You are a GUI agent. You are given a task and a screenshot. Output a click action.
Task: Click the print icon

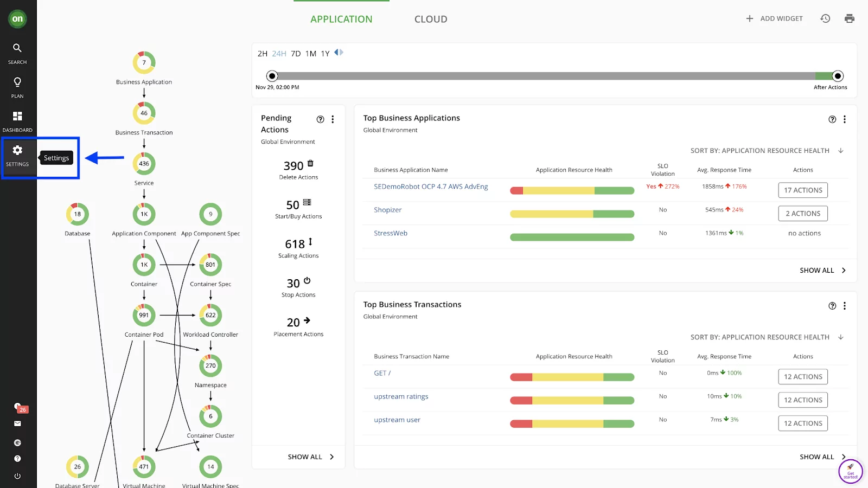pos(849,18)
